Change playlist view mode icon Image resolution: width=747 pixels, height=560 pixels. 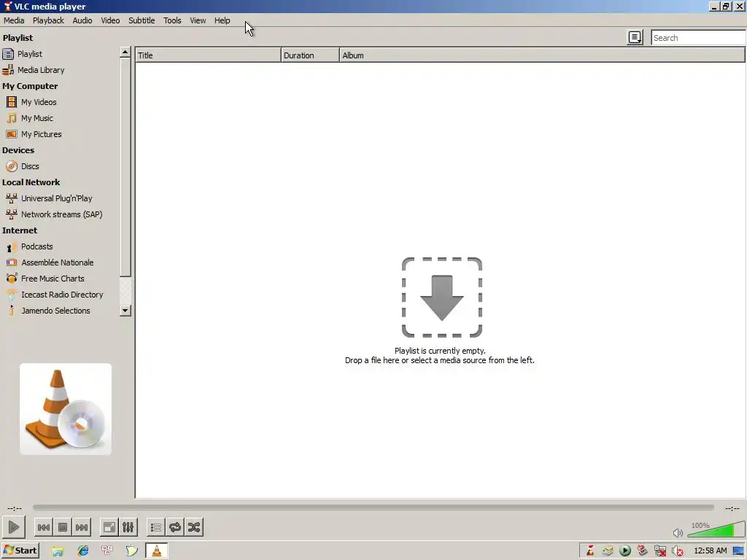[x=635, y=38]
